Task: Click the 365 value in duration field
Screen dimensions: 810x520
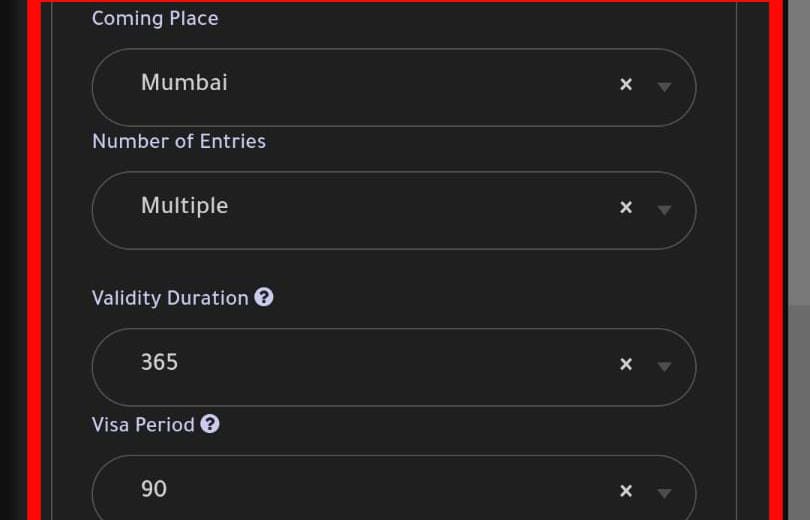Action: pos(160,362)
